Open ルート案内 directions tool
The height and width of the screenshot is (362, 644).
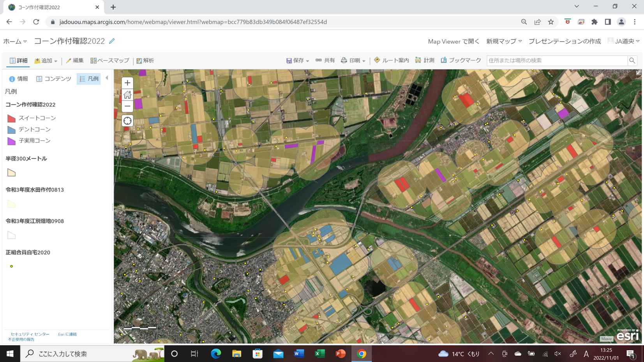pyautogui.click(x=392, y=60)
